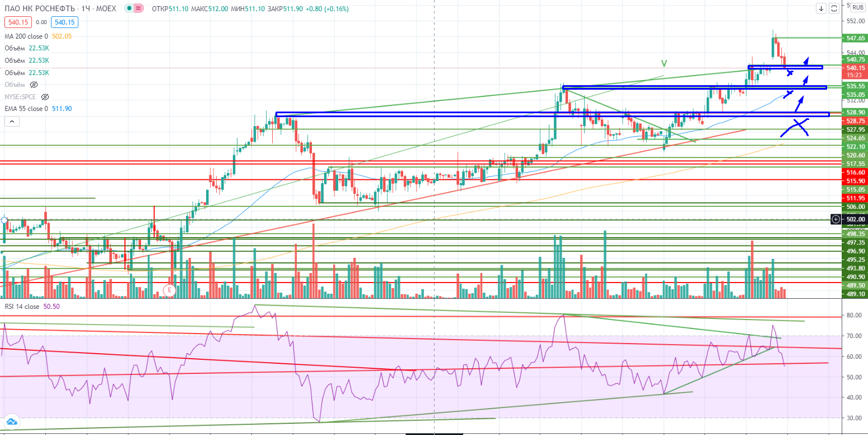Click the blue buy price button 540.15
Screen dimensions: 868x435
64,22
